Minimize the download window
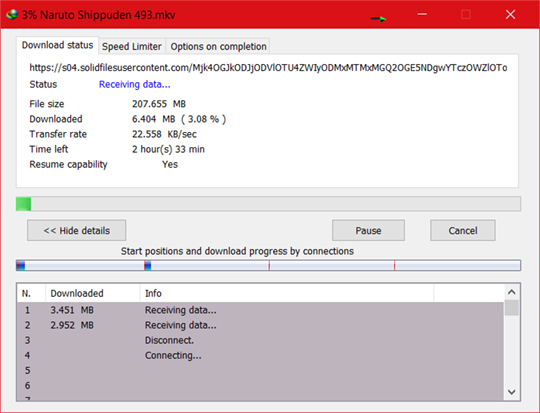The height and width of the screenshot is (413, 540). (422, 14)
